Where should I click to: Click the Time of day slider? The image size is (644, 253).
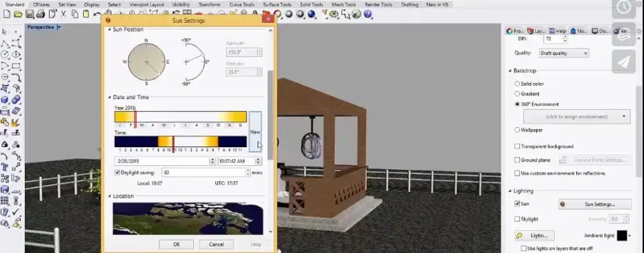pyautogui.click(x=181, y=142)
